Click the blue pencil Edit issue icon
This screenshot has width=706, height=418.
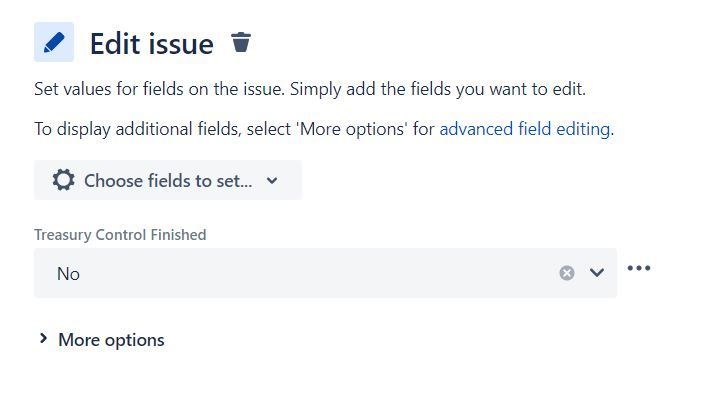(x=54, y=42)
